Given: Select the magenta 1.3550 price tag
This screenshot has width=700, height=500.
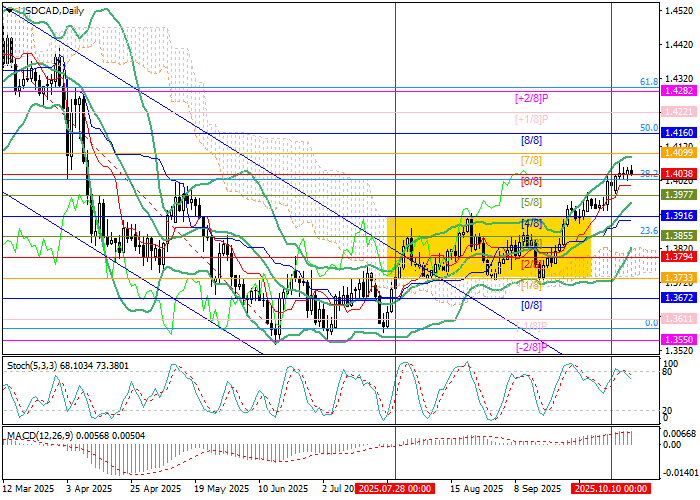Looking at the screenshot, I should pyautogui.click(x=677, y=340).
